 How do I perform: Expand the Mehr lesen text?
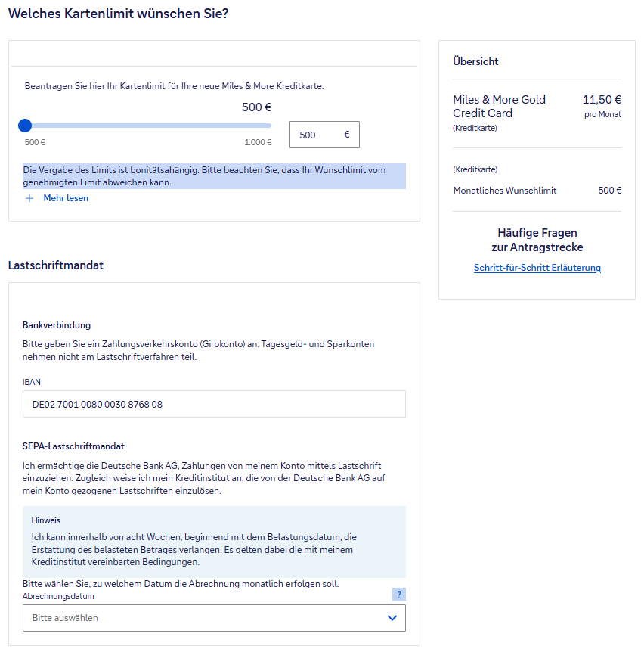[x=66, y=198]
